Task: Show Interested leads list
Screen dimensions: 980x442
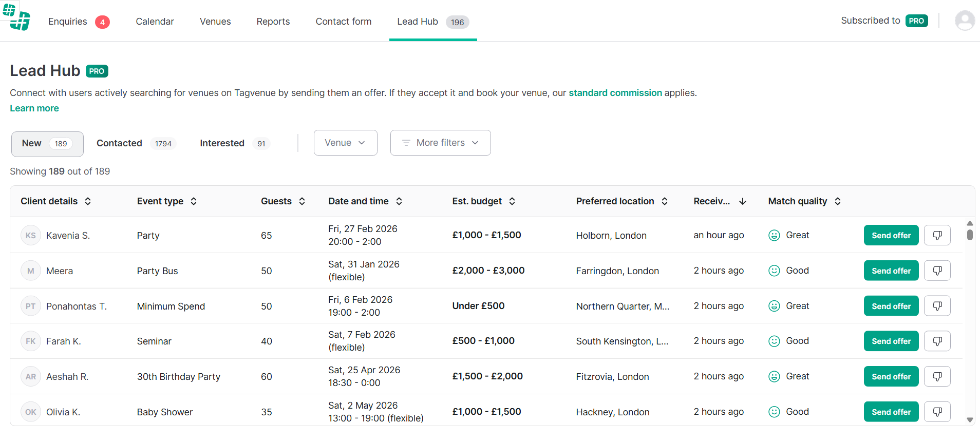Action: pyautogui.click(x=235, y=144)
